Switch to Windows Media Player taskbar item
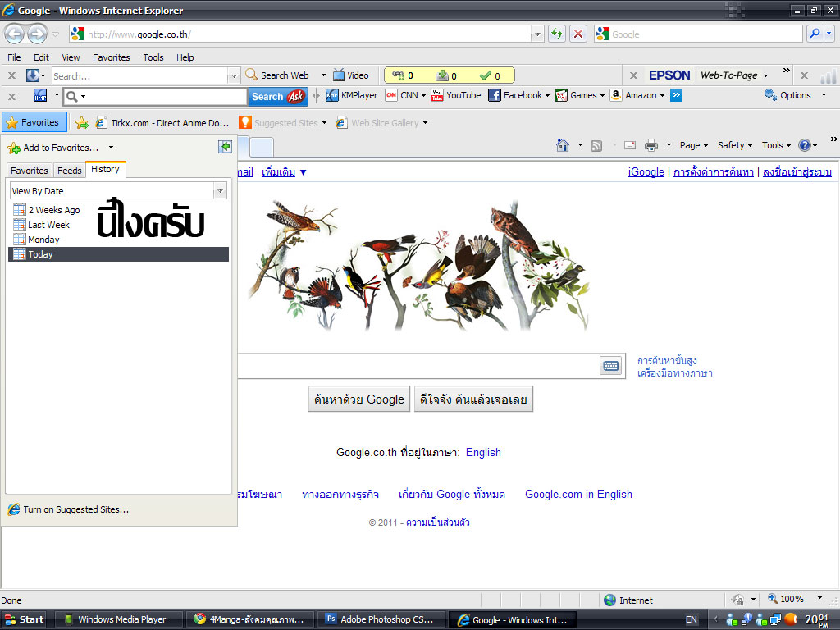This screenshot has width=840, height=630. pos(119,619)
